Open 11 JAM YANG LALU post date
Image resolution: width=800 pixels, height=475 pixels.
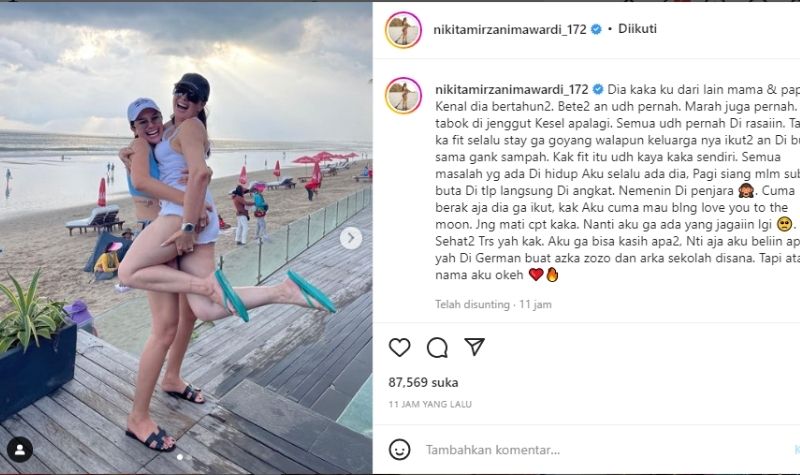[x=430, y=404]
